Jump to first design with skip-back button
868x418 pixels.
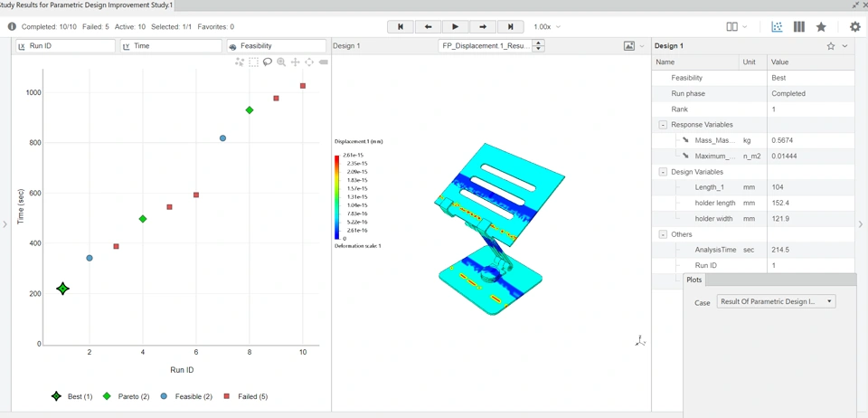click(x=401, y=26)
